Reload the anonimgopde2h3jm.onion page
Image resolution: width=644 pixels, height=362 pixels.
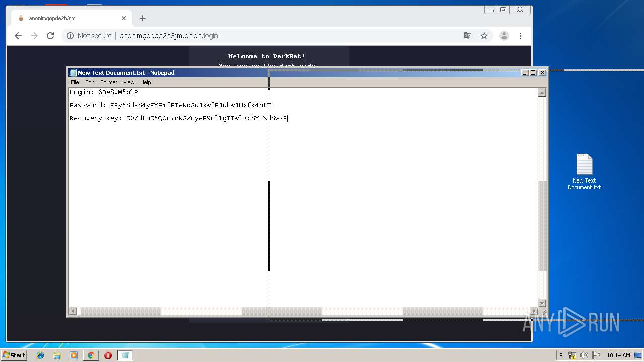coord(50,36)
